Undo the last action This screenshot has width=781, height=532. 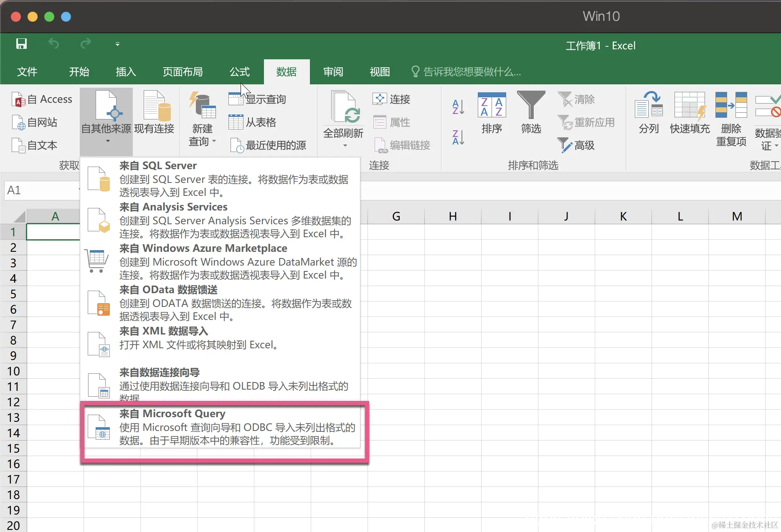[x=53, y=43]
